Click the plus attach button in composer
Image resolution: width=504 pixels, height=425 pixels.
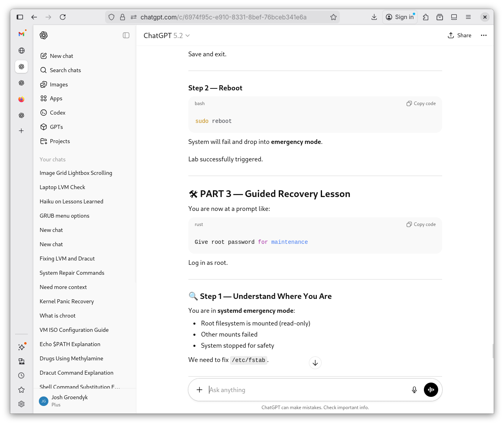pos(199,390)
